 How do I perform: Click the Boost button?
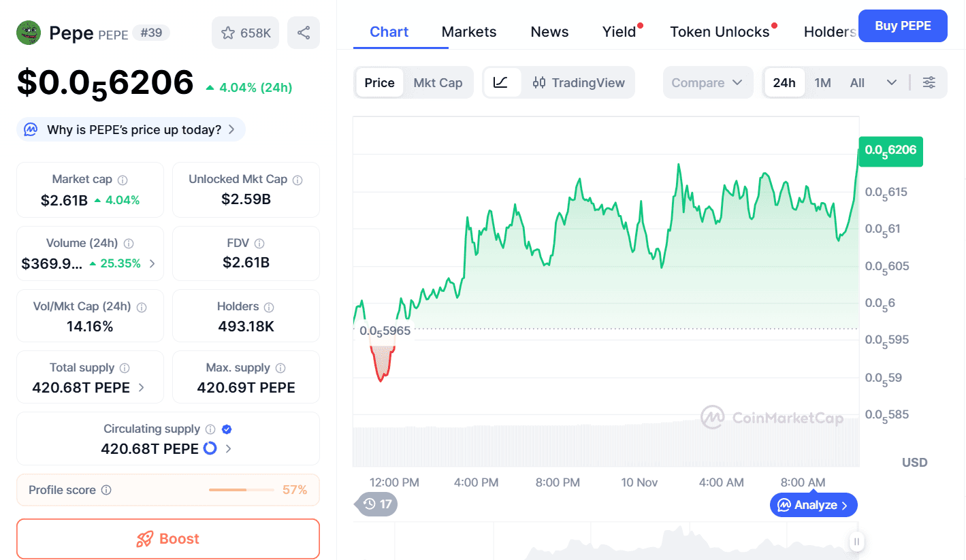[168, 539]
